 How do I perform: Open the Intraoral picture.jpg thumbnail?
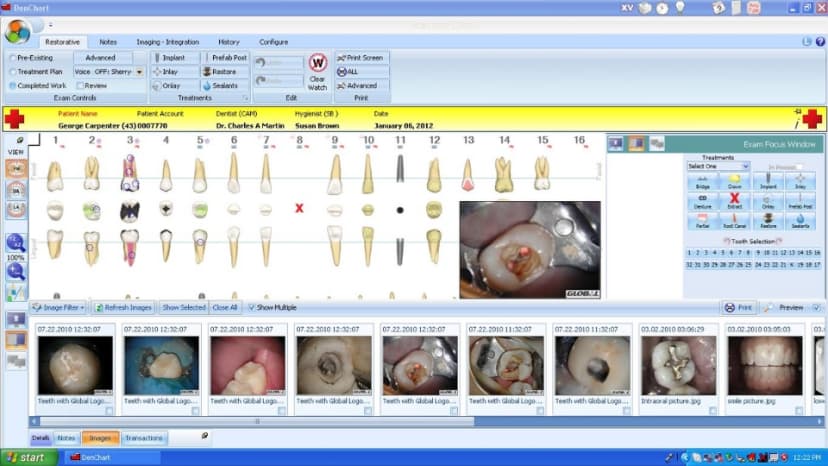tap(679, 366)
